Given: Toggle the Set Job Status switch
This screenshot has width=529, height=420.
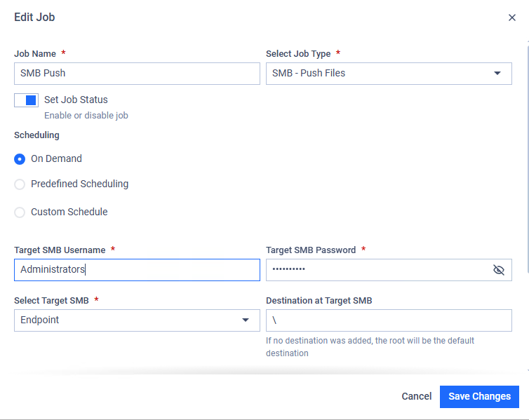Looking at the screenshot, I should coord(27,100).
